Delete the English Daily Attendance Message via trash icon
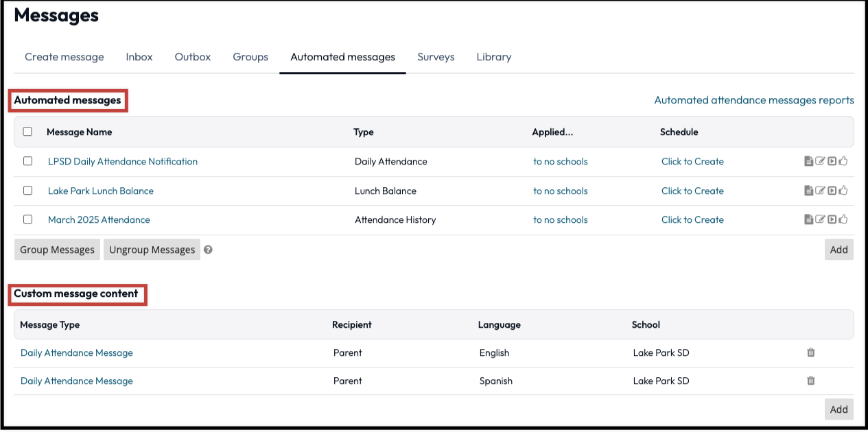The height and width of the screenshot is (432, 868). point(810,352)
